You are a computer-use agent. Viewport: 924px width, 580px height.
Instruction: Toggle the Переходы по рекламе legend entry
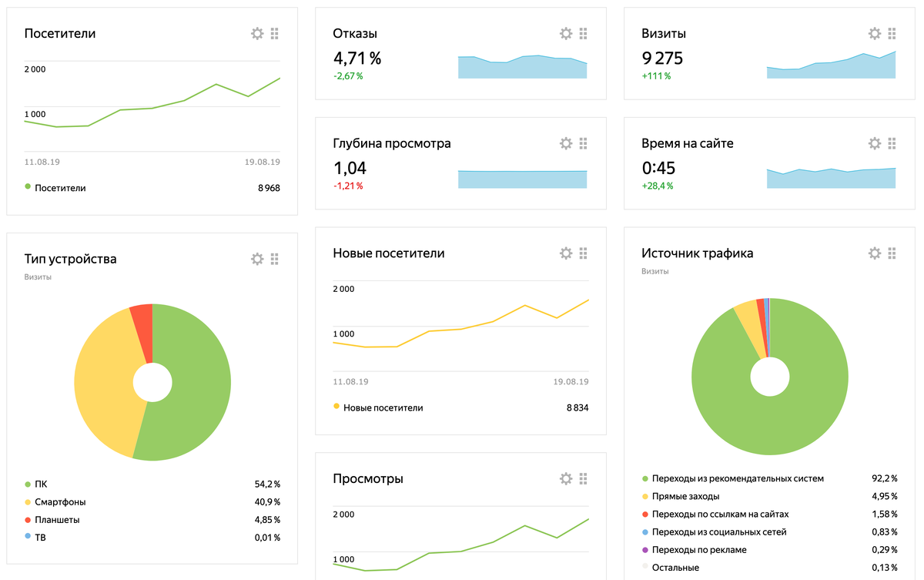[694, 550]
